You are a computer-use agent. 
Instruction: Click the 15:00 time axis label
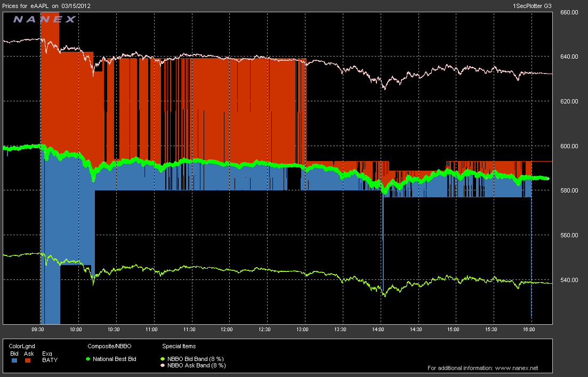click(x=453, y=330)
